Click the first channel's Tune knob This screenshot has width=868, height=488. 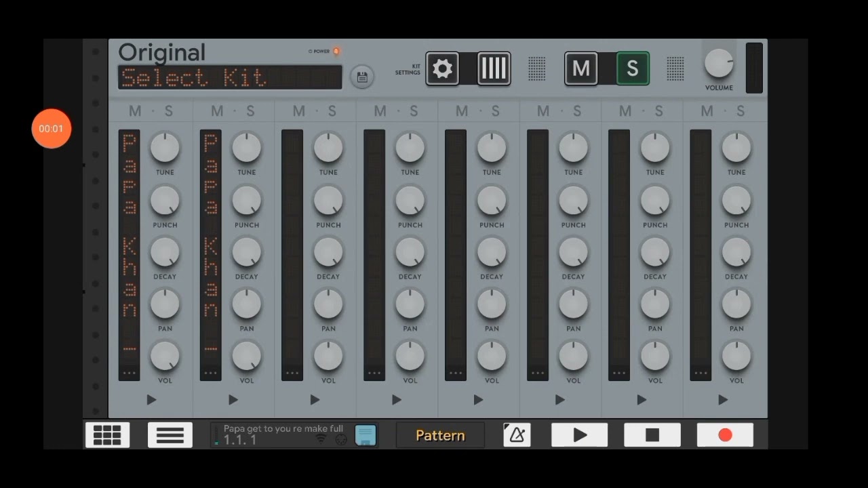165,147
